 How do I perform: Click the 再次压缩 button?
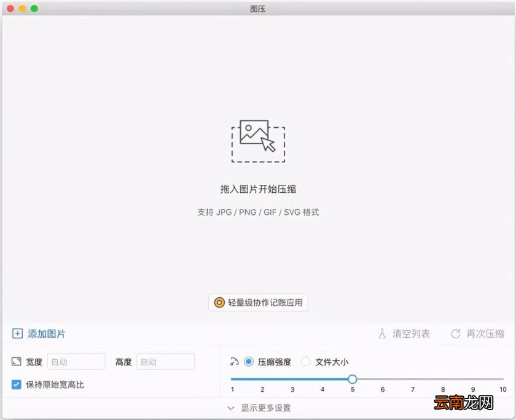coord(485,333)
